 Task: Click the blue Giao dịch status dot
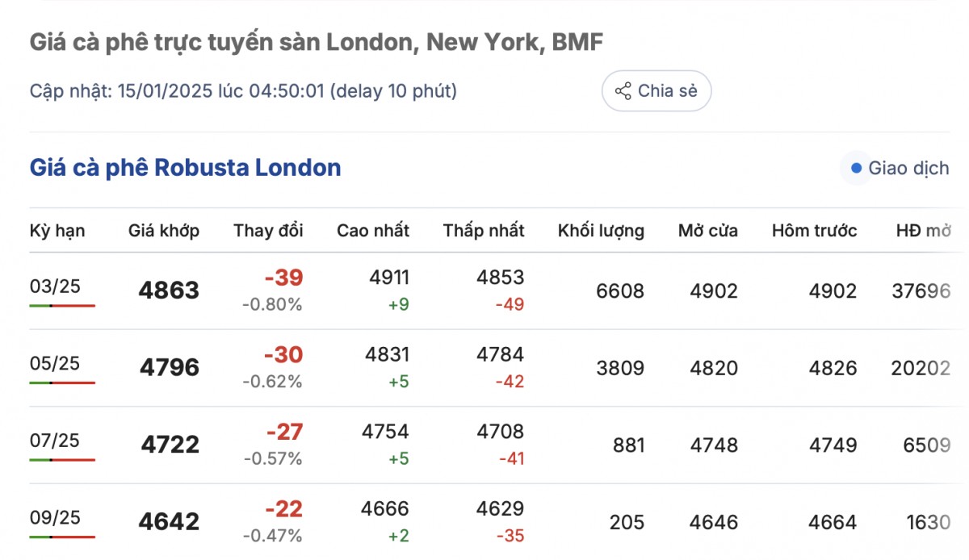pyautogui.click(x=855, y=169)
